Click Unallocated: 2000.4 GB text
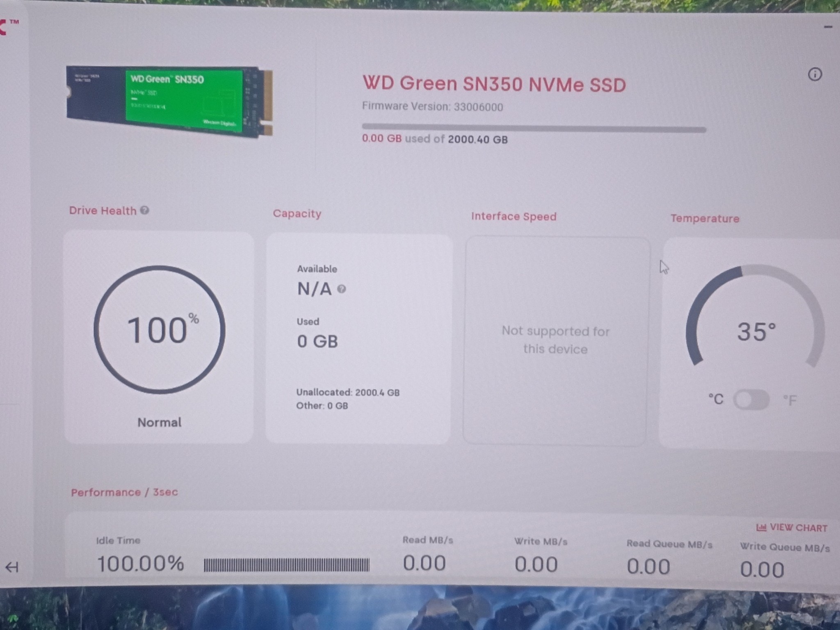840x630 pixels. [348, 393]
